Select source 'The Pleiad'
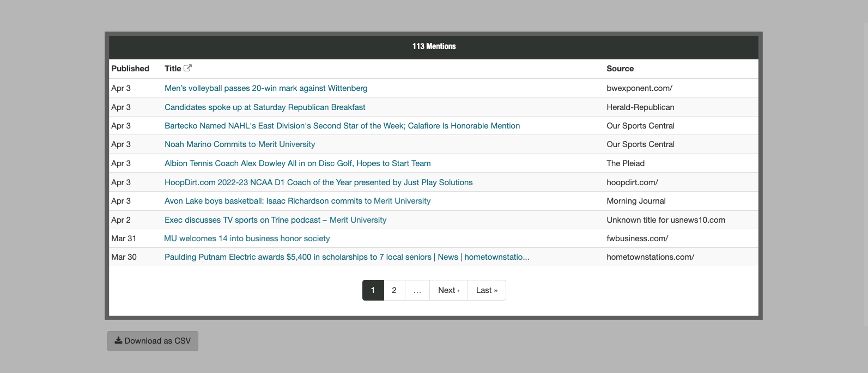 [x=626, y=163]
